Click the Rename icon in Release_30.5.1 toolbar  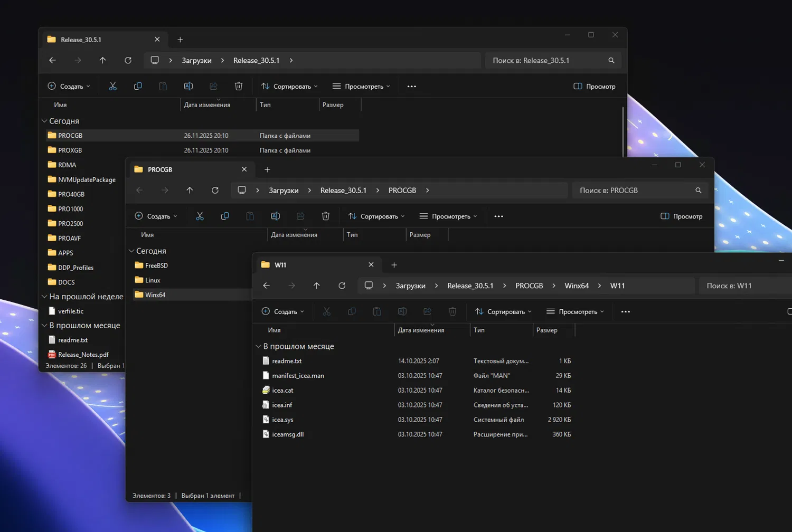pyautogui.click(x=188, y=87)
